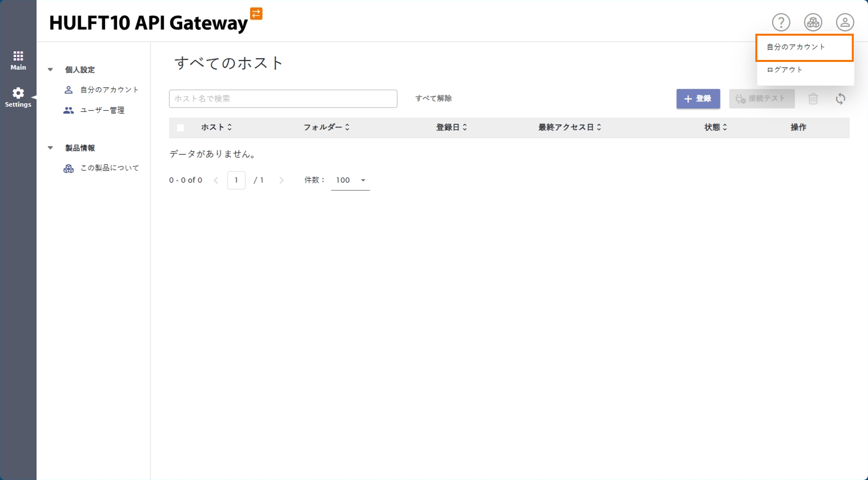Collapse the 個人設定 section
The width and height of the screenshot is (868, 480).
[50, 70]
